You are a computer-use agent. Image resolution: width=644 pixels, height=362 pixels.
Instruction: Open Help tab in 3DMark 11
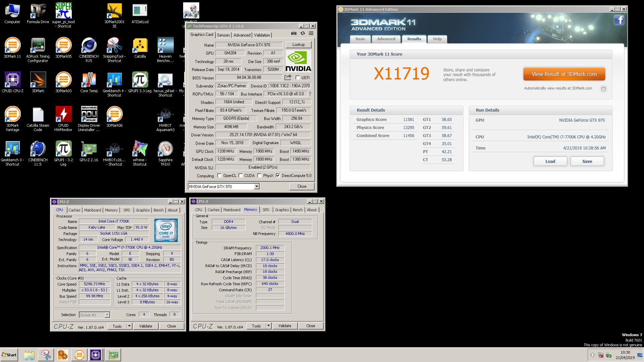(437, 39)
